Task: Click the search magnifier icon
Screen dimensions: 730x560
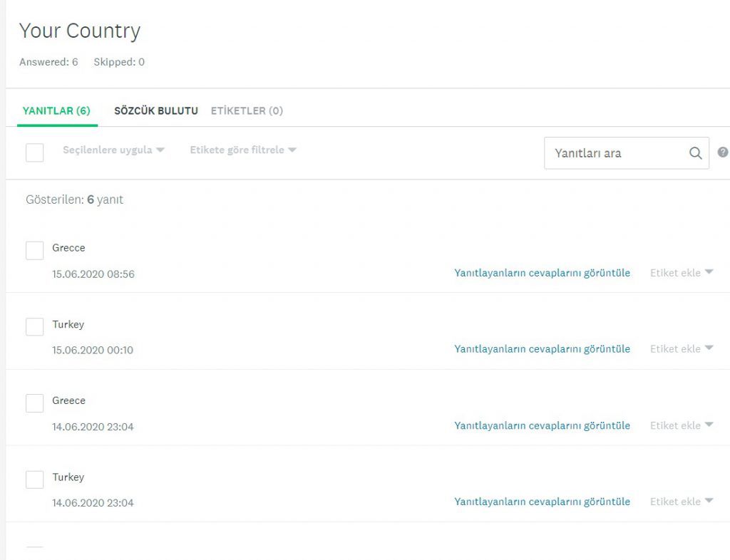Action: tap(695, 153)
